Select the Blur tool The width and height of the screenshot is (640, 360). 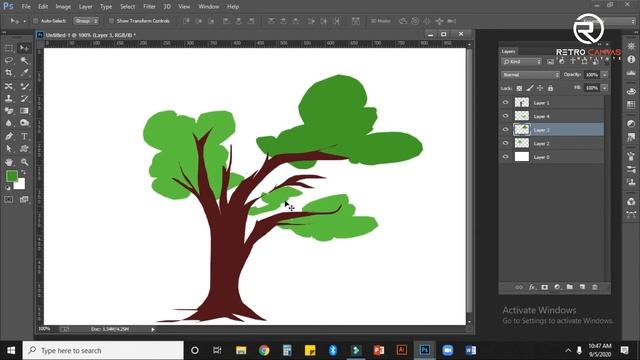pyautogui.click(x=9, y=123)
